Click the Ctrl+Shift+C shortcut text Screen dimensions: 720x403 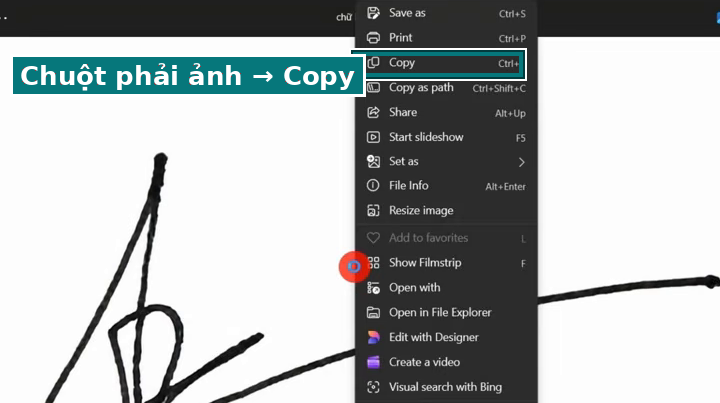(499, 88)
